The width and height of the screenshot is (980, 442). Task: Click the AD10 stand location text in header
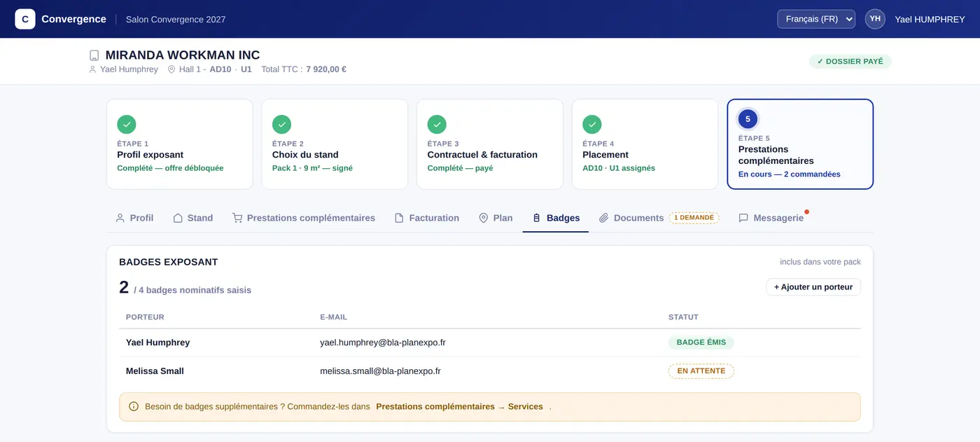coord(220,69)
